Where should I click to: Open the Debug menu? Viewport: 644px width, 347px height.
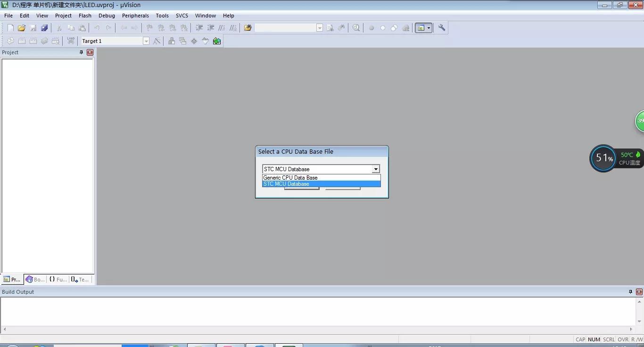click(x=107, y=16)
